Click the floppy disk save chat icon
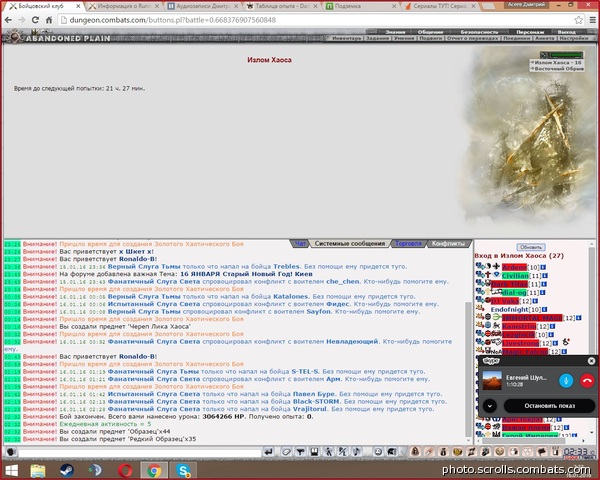This screenshot has height=480, width=600. [x=314, y=452]
